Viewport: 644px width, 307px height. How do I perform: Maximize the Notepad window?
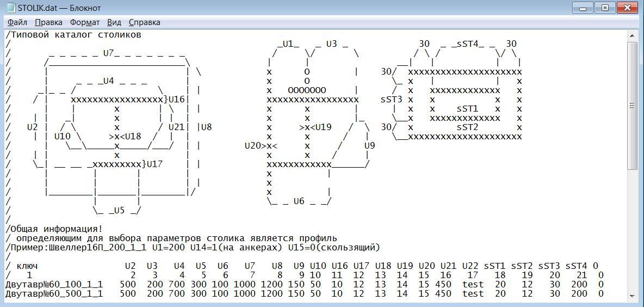604,8
